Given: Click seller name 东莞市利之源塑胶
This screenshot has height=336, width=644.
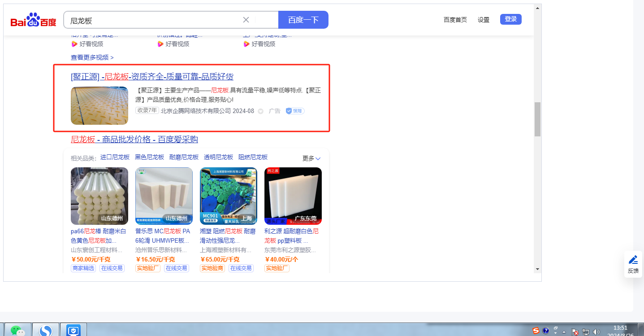Looking at the screenshot, I should click(290, 250).
